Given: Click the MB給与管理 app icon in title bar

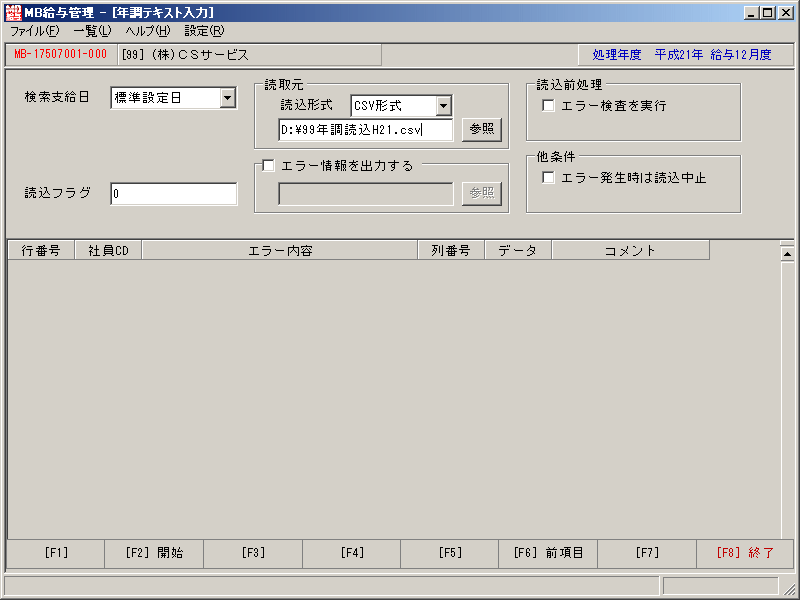Looking at the screenshot, I should 13,12.
